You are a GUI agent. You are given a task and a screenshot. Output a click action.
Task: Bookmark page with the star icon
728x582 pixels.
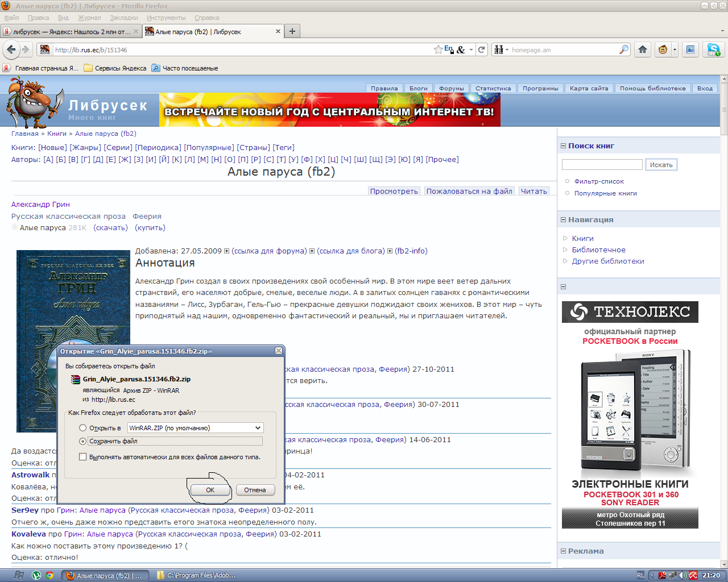pos(438,49)
